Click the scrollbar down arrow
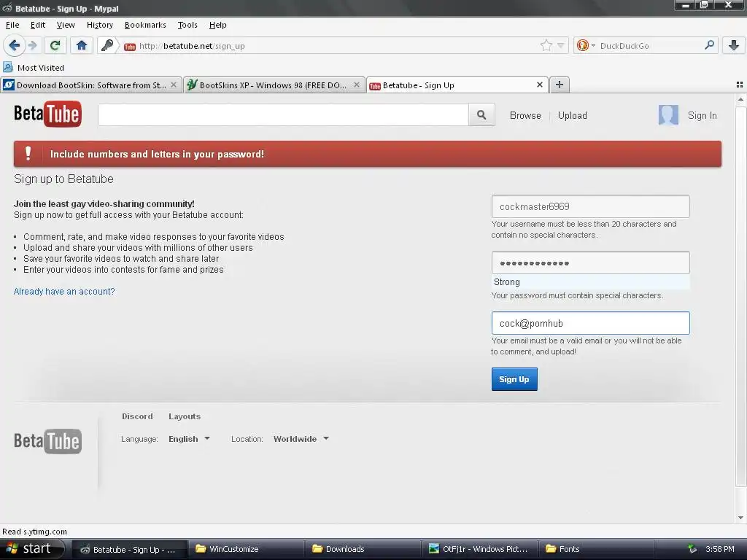 pyautogui.click(x=740, y=518)
